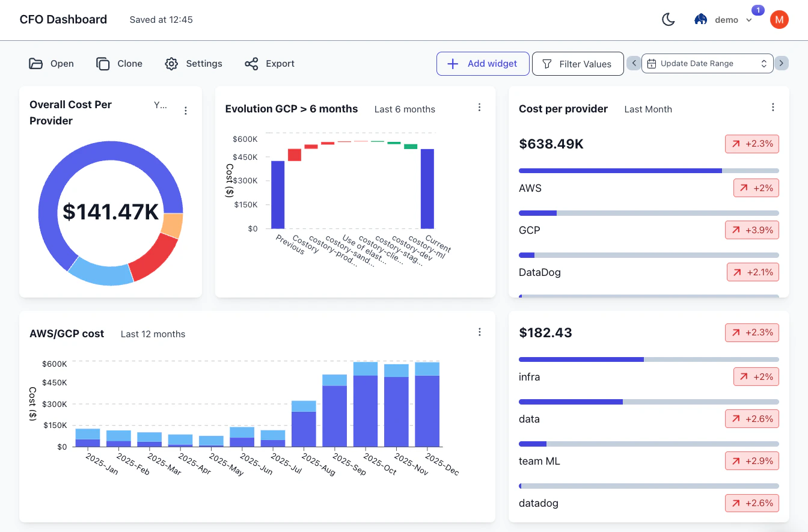Open options menu on Overall Cost Per Provider widget
The image size is (808, 532).
click(x=186, y=111)
